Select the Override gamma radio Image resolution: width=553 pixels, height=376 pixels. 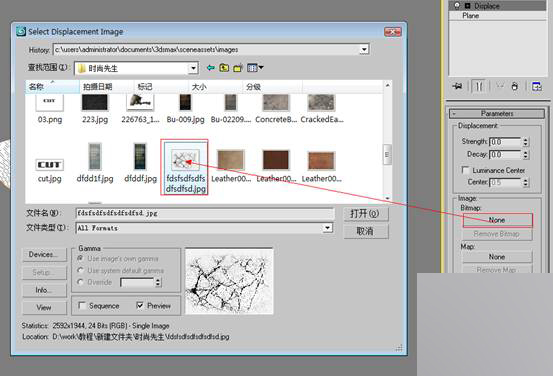tap(81, 282)
